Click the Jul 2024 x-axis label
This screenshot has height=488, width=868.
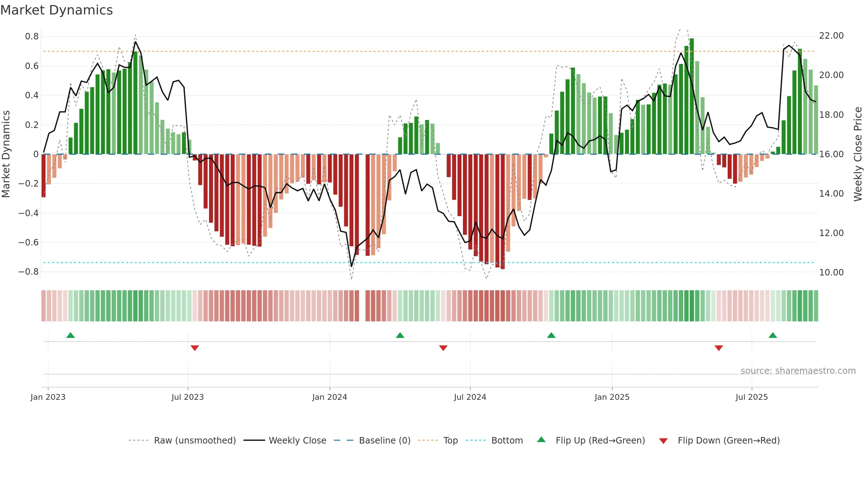(x=470, y=397)
